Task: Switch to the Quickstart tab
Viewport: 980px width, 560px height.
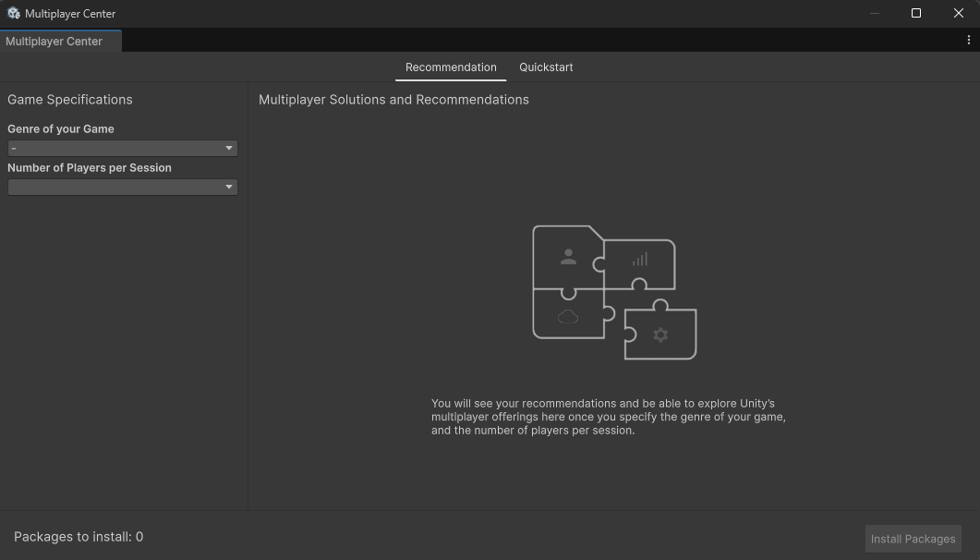Action: tap(546, 67)
